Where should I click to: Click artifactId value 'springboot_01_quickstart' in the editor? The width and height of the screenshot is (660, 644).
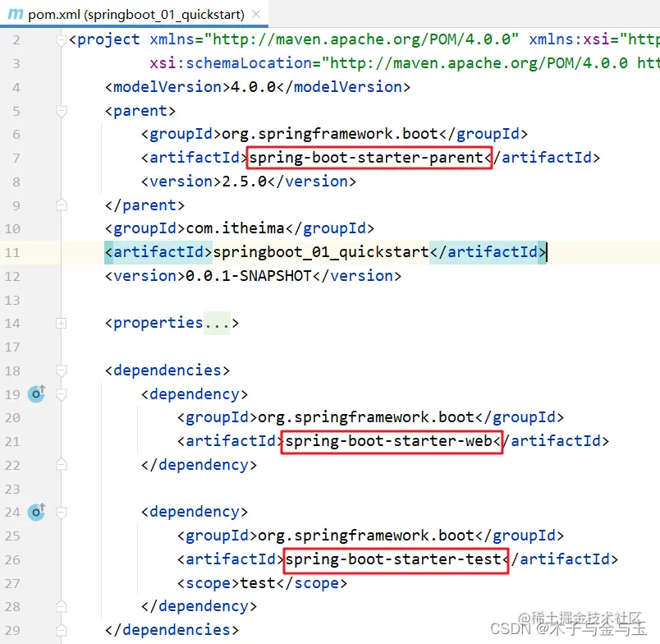pos(321,252)
